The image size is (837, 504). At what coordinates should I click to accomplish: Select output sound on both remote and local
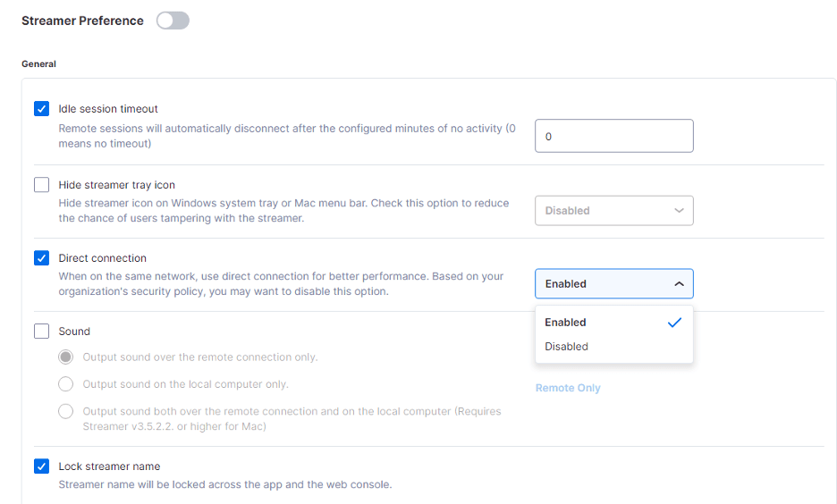click(66, 412)
